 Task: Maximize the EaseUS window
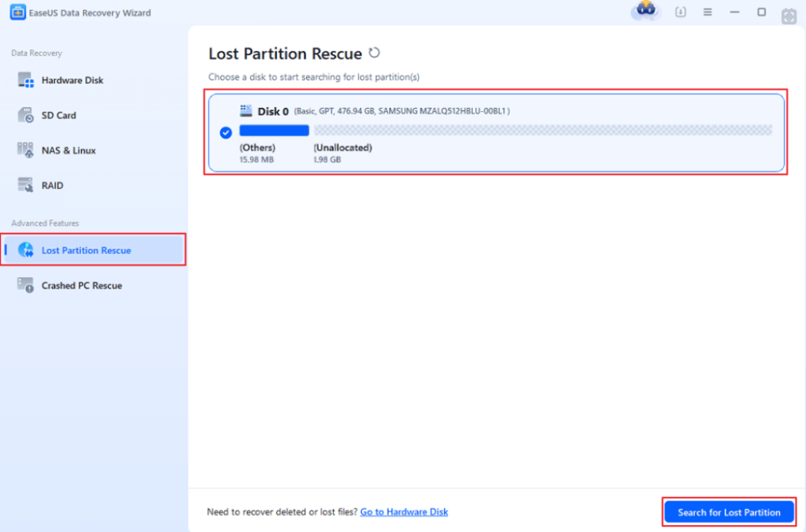761,13
